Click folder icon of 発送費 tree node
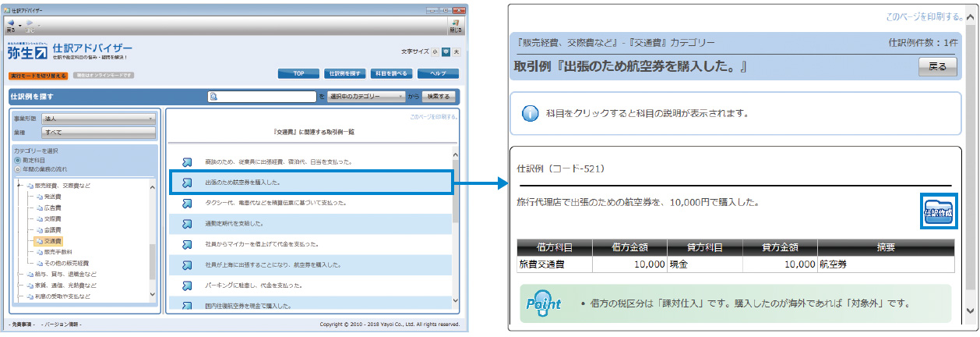 (39, 197)
